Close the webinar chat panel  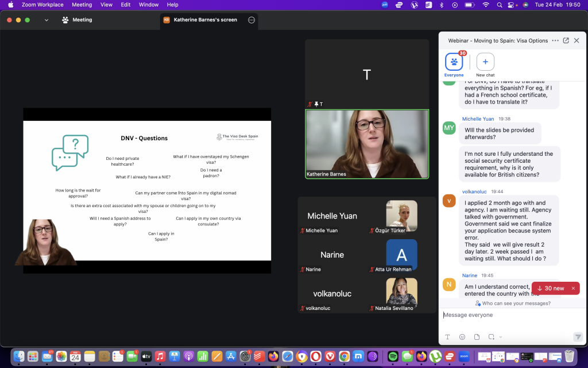tap(577, 41)
